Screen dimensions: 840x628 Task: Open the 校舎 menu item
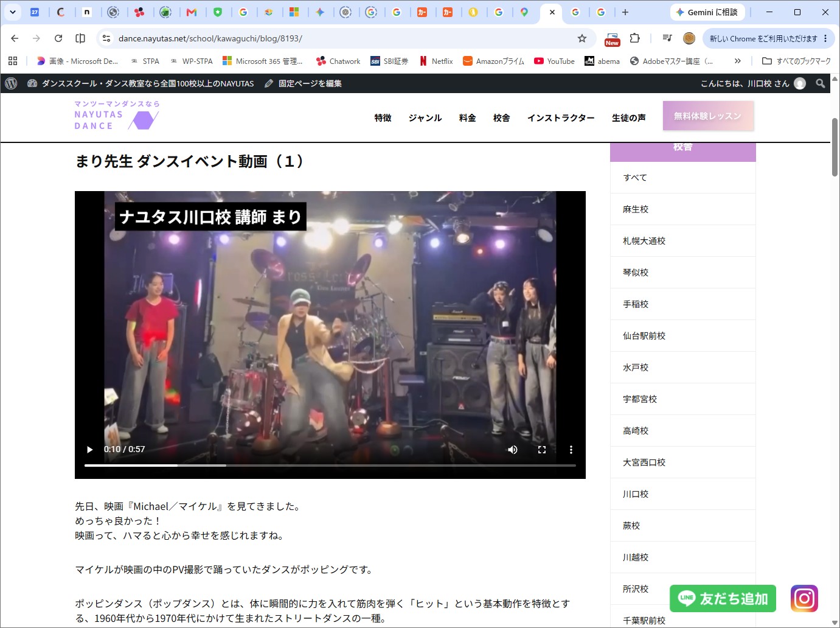(501, 118)
